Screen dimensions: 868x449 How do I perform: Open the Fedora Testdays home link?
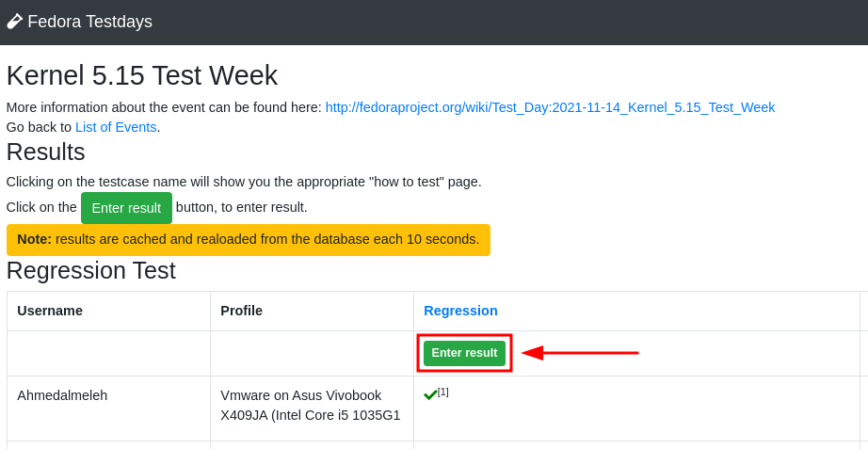coord(89,22)
